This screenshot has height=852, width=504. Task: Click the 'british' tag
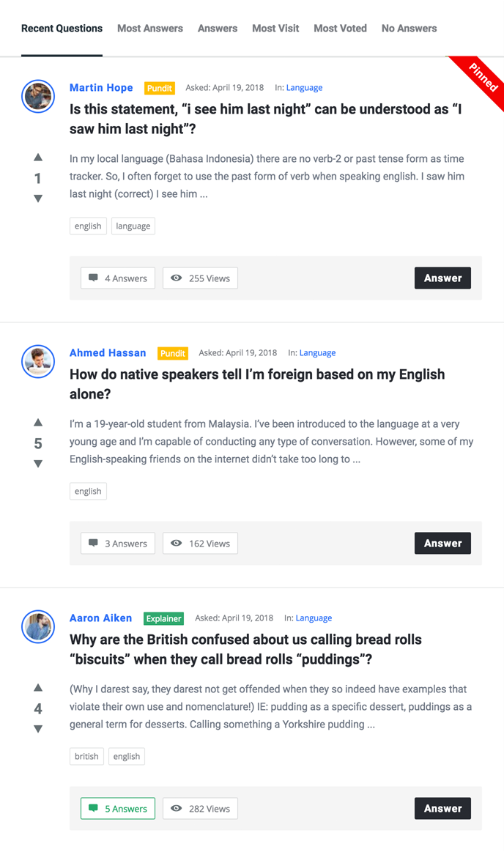(87, 756)
